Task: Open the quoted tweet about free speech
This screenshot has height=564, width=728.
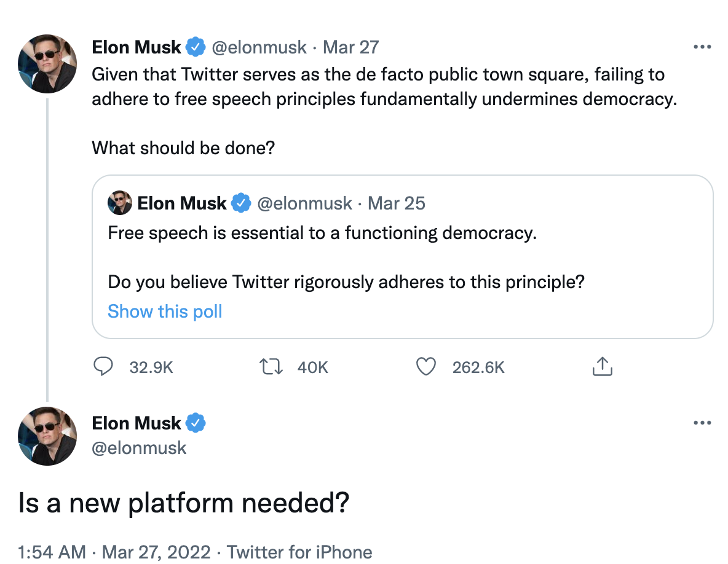Action: click(x=402, y=258)
